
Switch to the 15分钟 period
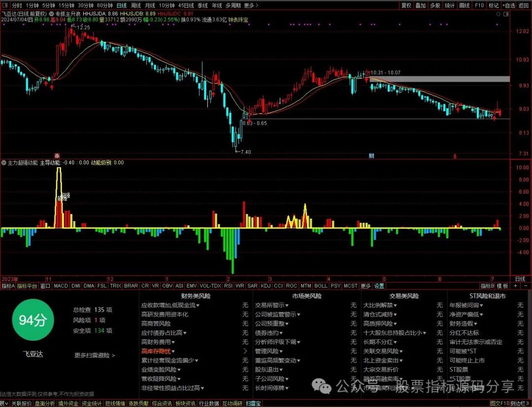click(66, 5)
